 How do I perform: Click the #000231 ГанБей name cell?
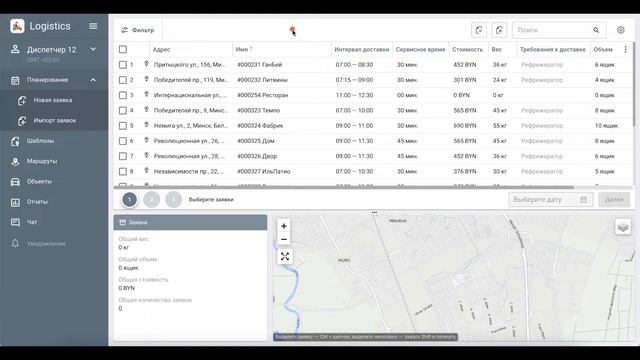(x=260, y=64)
